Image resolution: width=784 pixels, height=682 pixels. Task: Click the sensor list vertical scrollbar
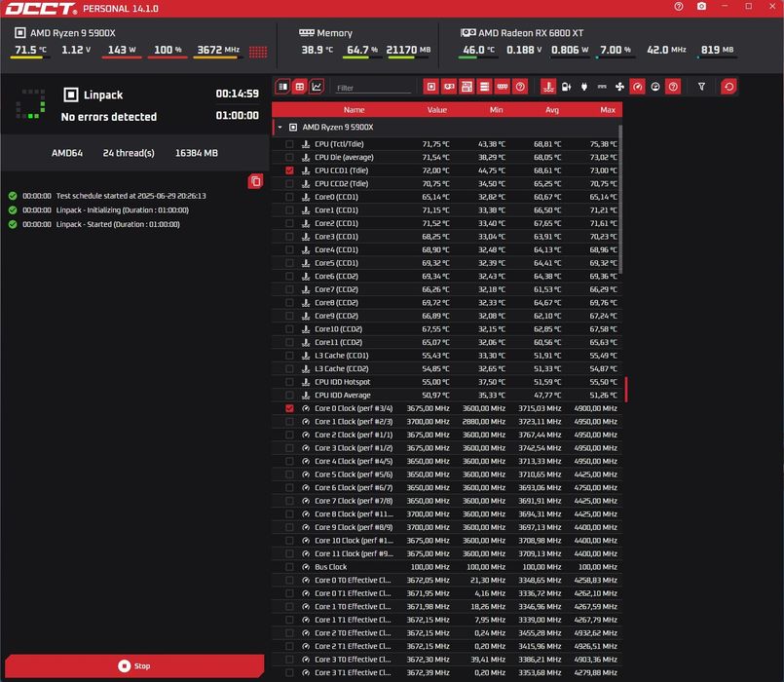coord(620,200)
